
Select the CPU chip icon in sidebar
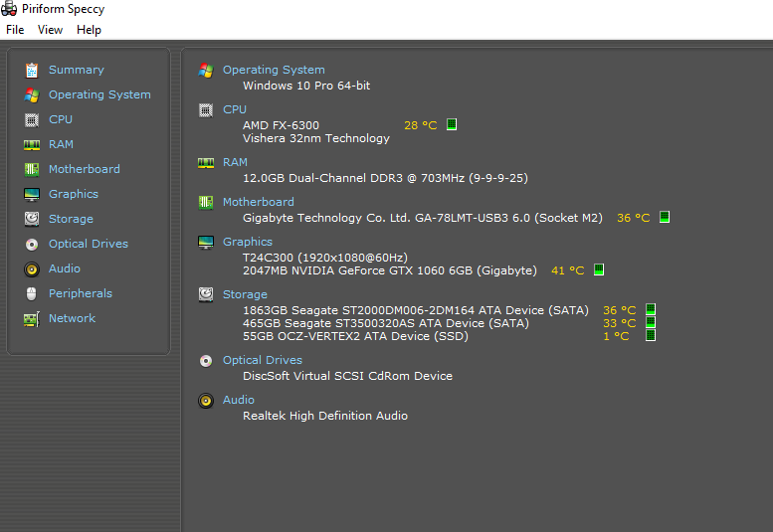click(x=32, y=119)
